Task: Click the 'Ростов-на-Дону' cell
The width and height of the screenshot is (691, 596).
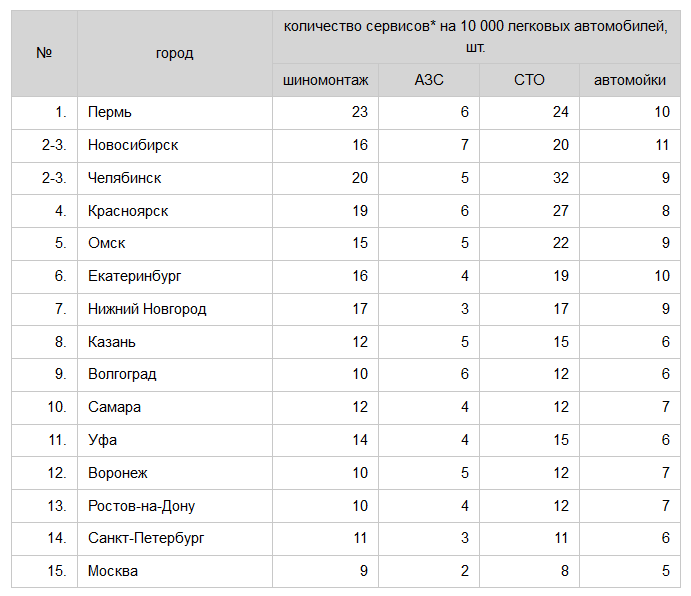Action: click(141, 506)
